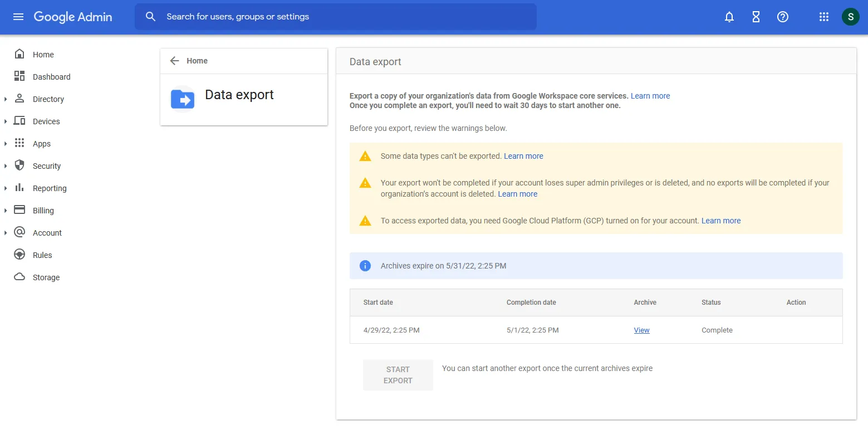The width and height of the screenshot is (868, 439).
Task: Expand the Directory section
Action: 6,99
